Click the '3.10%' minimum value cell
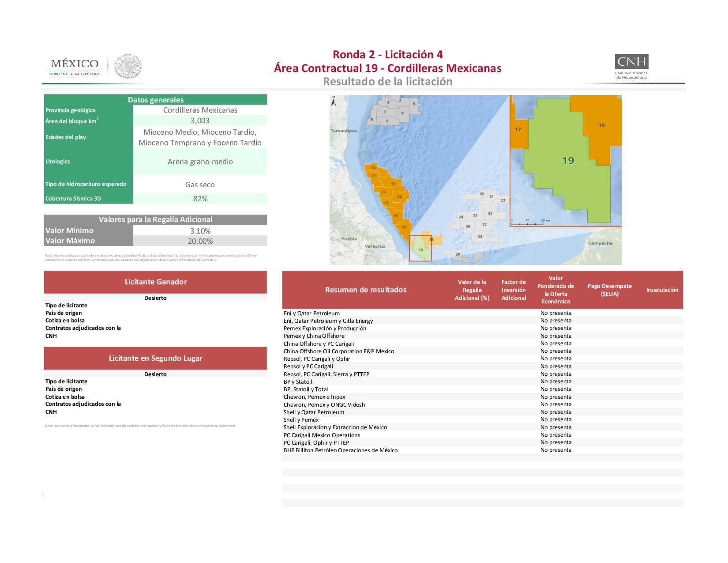The height and width of the screenshot is (563, 728). (200, 231)
